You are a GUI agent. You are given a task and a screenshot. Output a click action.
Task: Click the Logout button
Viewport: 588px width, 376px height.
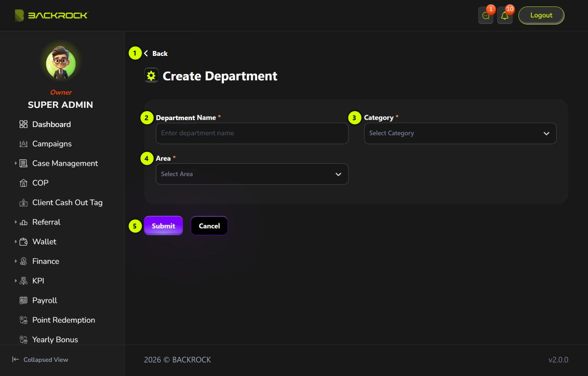pyautogui.click(x=541, y=15)
